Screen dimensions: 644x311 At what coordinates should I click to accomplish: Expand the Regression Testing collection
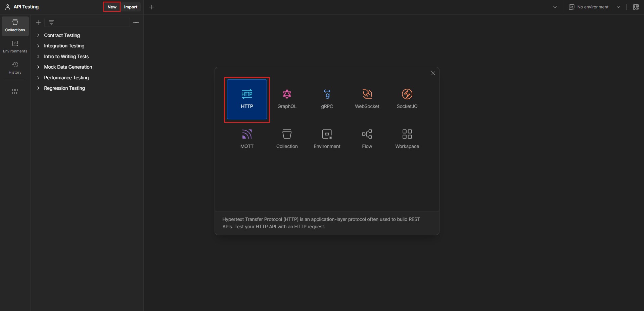coord(38,88)
